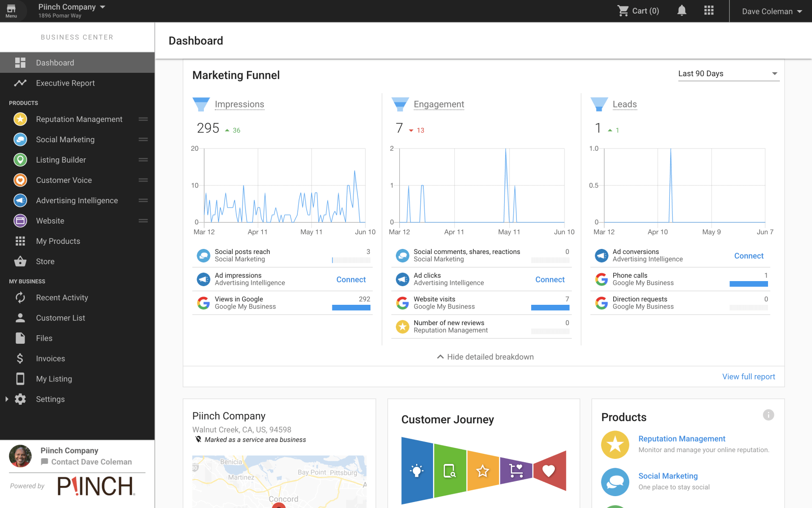Image resolution: width=812 pixels, height=508 pixels.
Task: Open Executive Report in sidebar
Action: (x=77, y=83)
